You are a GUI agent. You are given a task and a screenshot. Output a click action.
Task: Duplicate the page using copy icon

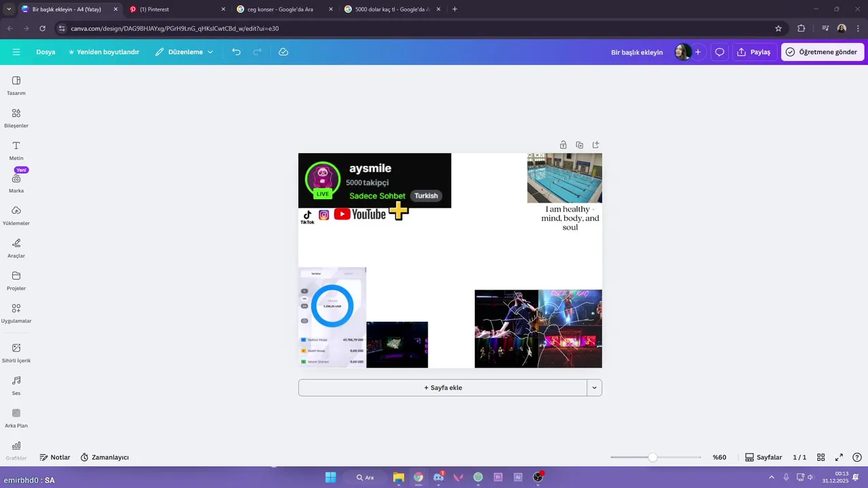click(x=579, y=145)
